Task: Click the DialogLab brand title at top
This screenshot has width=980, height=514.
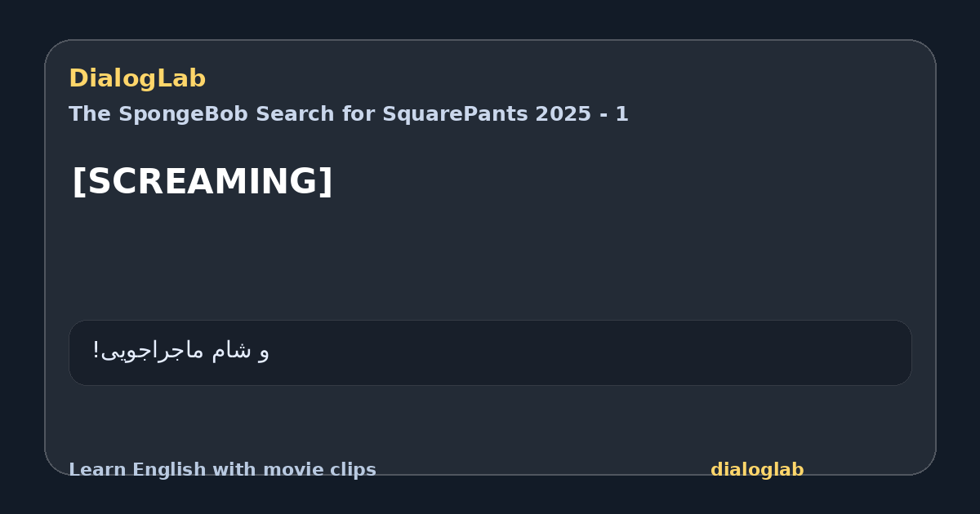Action: [x=137, y=79]
